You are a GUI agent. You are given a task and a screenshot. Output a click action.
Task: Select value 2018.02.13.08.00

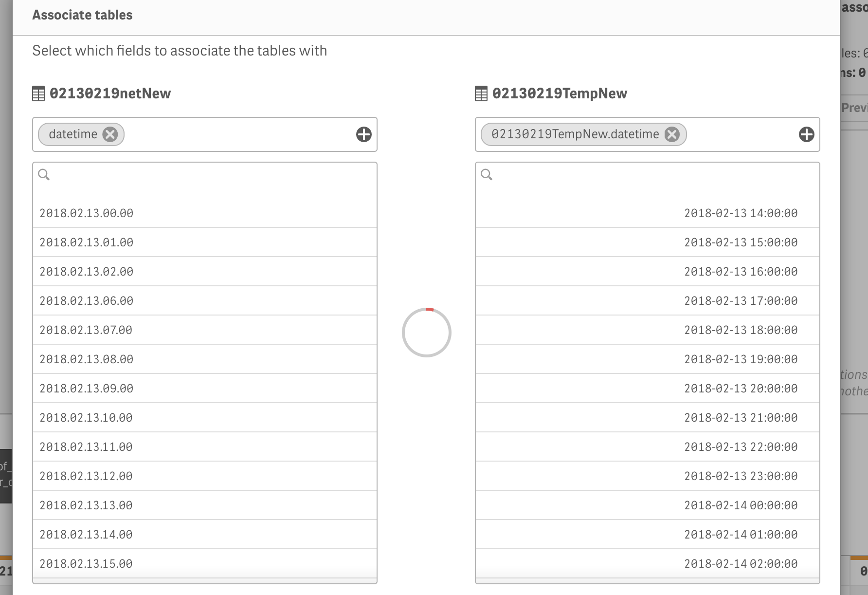pyautogui.click(x=205, y=359)
